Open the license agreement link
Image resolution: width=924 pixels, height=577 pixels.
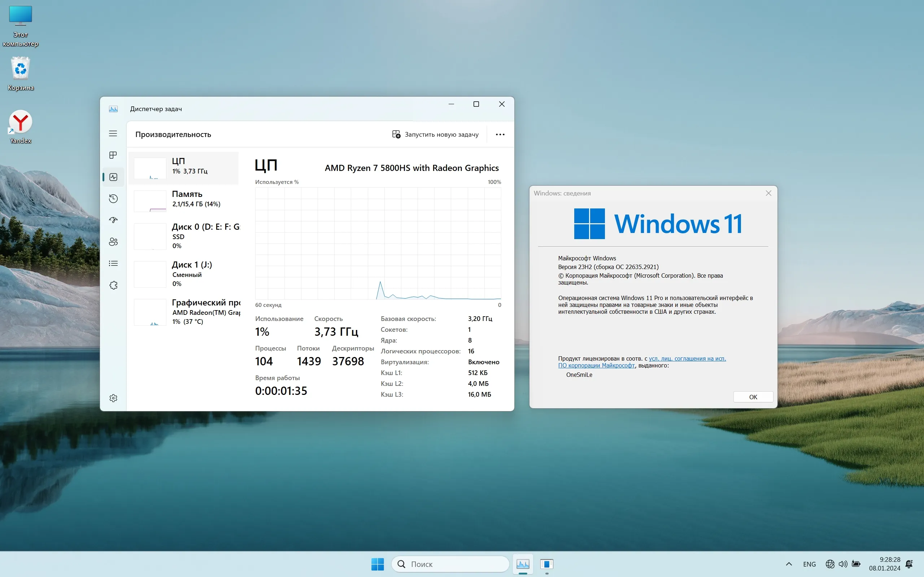pyautogui.click(x=687, y=359)
